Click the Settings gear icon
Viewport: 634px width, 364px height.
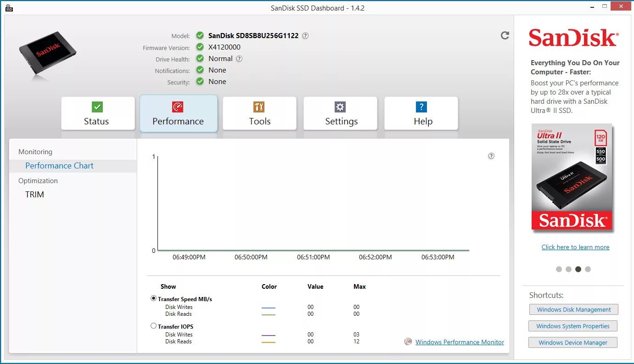[x=340, y=106]
